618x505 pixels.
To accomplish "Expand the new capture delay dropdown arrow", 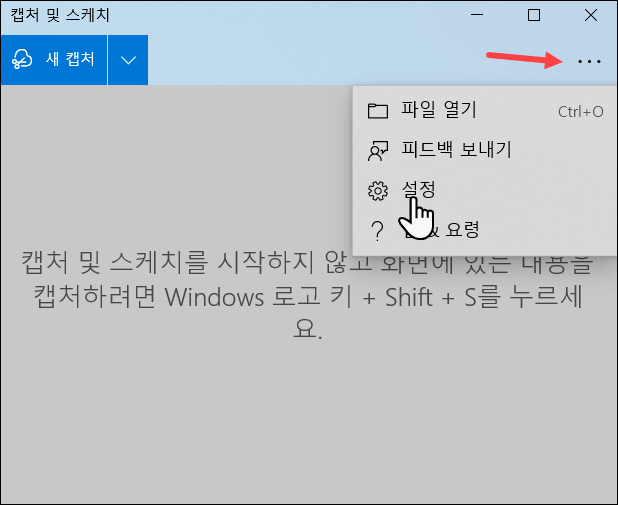I will (128, 60).
